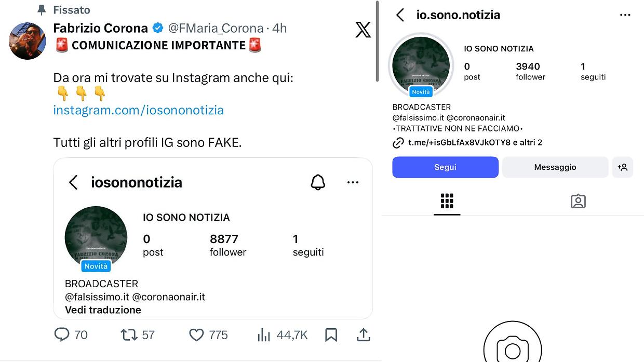Open the three-dot menu in the embedded screenshot
The width and height of the screenshot is (644, 362).
point(353,182)
